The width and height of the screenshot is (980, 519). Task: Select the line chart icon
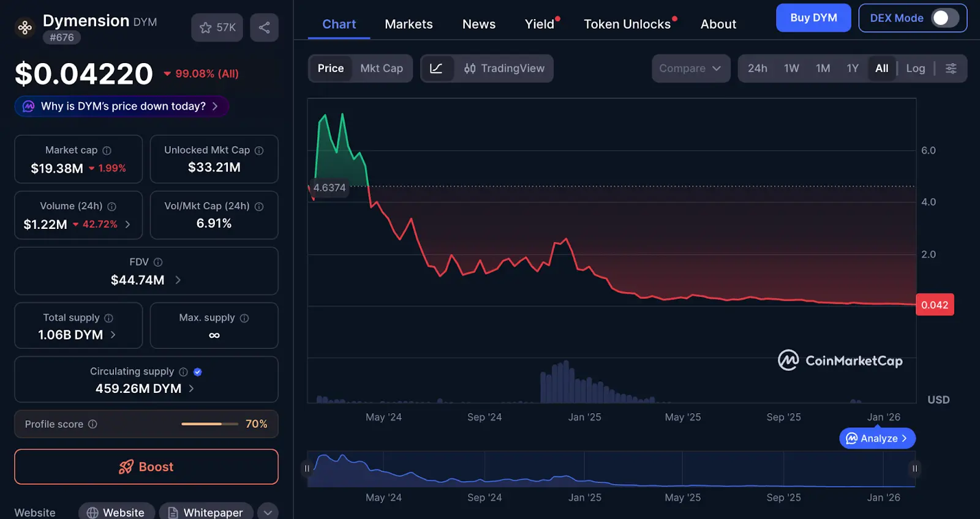(436, 69)
